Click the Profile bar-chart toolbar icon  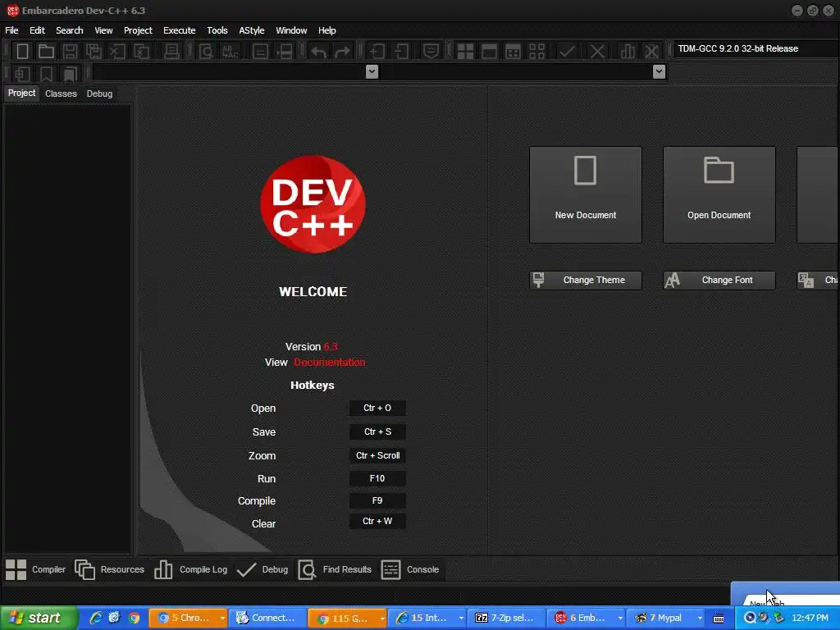coord(628,52)
